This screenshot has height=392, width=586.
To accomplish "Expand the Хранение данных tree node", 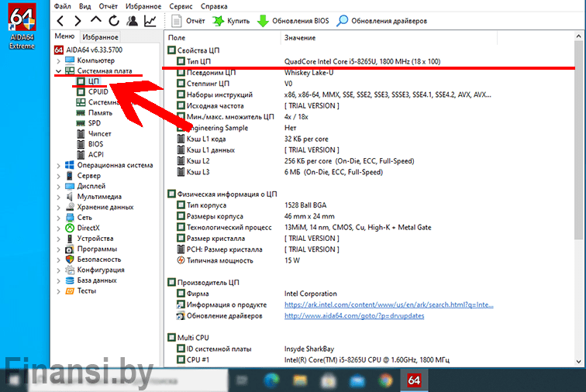I will (x=58, y=207).
